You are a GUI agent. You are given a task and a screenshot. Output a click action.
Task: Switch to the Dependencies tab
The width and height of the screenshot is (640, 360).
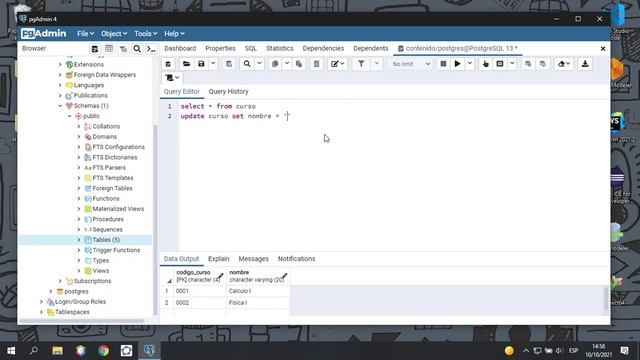click(x=323, y=48)
